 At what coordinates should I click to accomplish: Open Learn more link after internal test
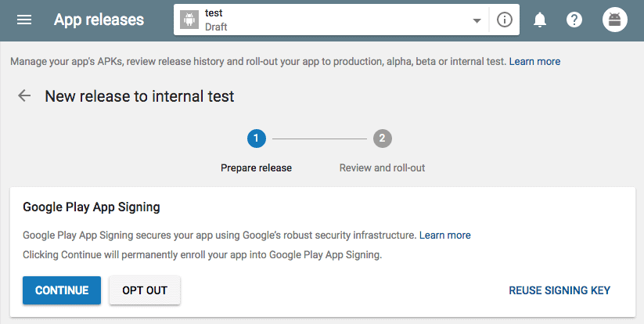pyautogui.click(x=534, y=62)
